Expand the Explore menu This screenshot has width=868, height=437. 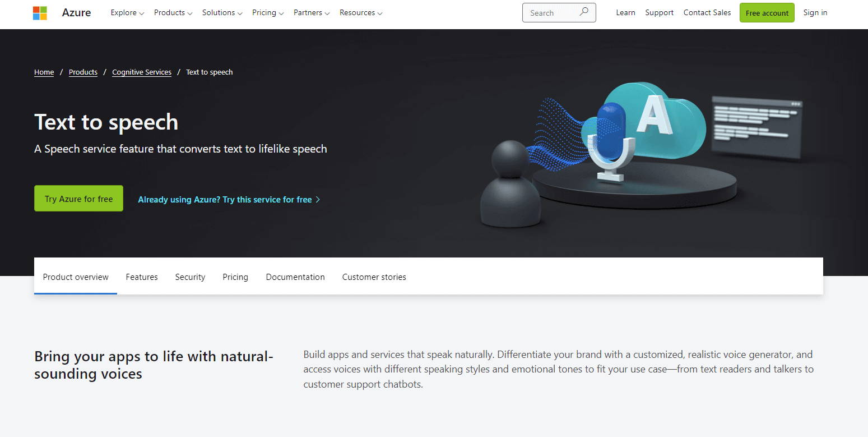click(x=127, y=13)
